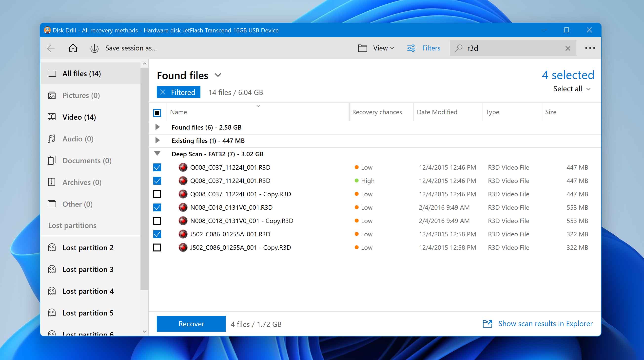Viewport: 644px width, 360px height.
Task: Select the Pictures (0) sidebar tab
Action: [x=81, y=95]
